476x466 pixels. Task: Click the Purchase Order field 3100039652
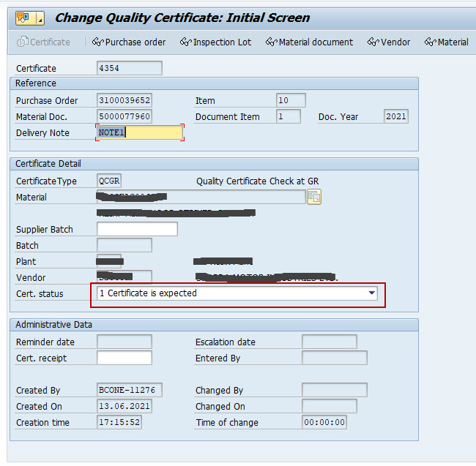[x=124, y=100]
